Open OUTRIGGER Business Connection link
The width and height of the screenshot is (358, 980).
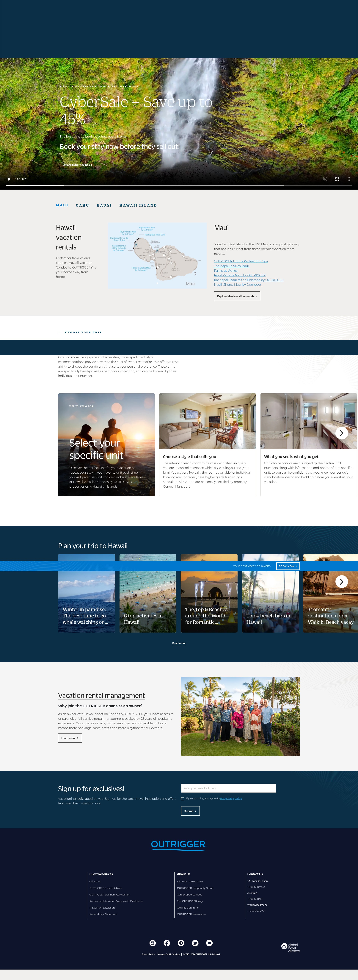(x=110, y=894)
